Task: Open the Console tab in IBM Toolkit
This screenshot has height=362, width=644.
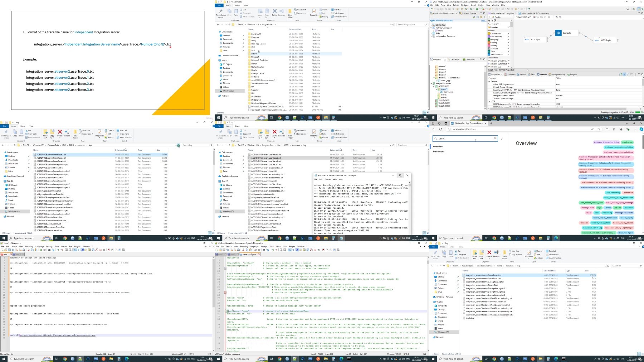Action: [542, 74]
